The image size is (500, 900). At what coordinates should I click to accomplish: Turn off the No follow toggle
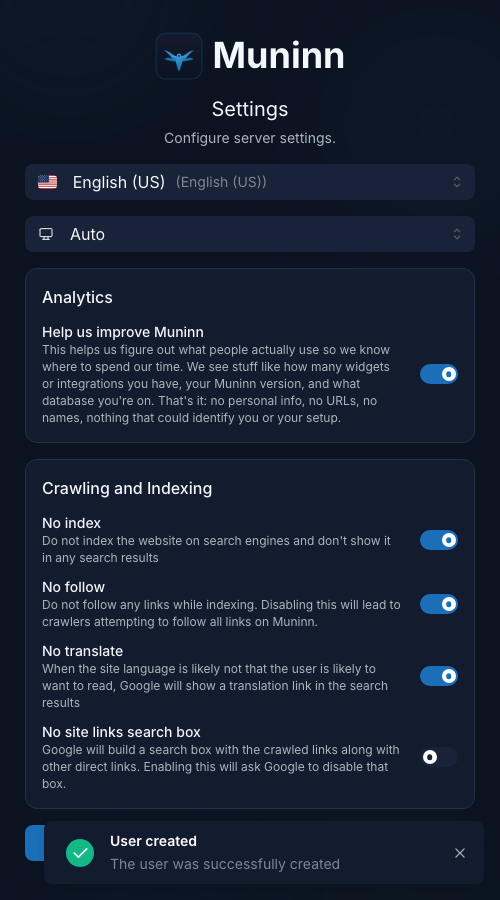439,604
